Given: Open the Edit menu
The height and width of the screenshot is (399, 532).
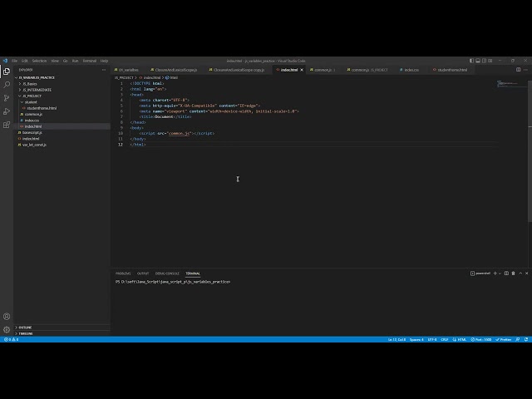Looking at the screenshot, I should pyautogui.click(x=25, y=61).
